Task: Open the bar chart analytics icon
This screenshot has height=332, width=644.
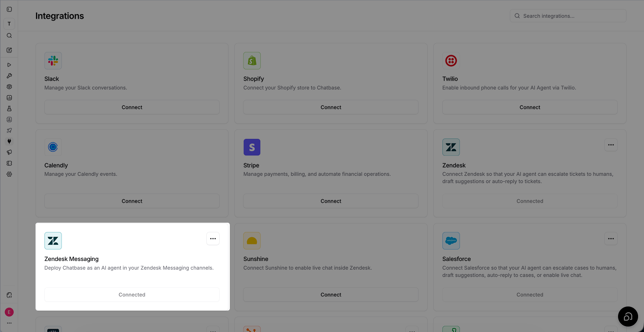Action: (x=9, y=98)
